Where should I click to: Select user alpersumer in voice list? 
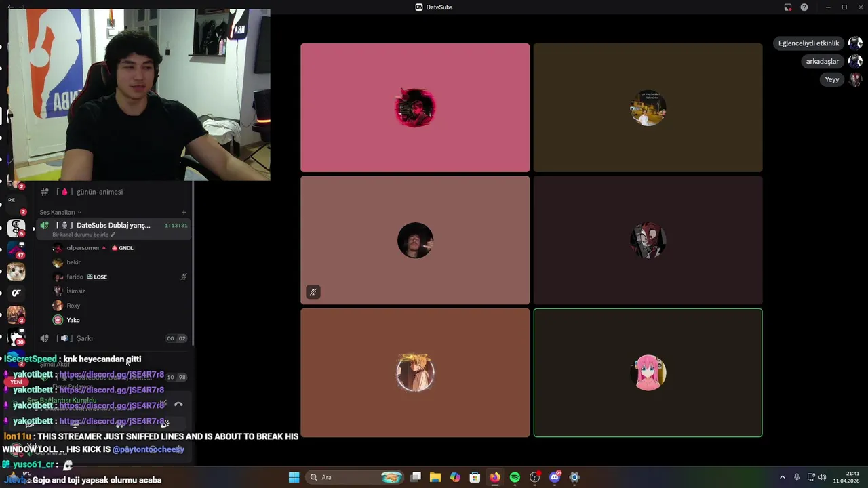83,248
